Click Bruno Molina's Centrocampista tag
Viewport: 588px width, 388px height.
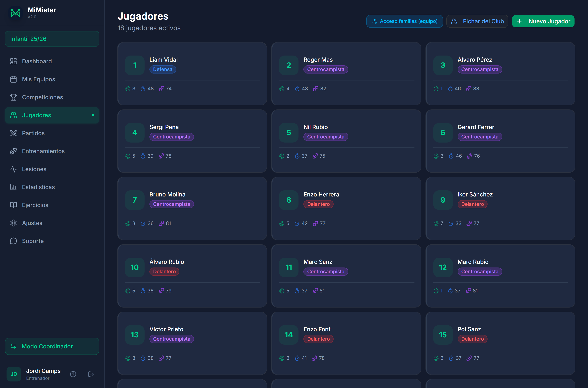(x=172, y=204)
